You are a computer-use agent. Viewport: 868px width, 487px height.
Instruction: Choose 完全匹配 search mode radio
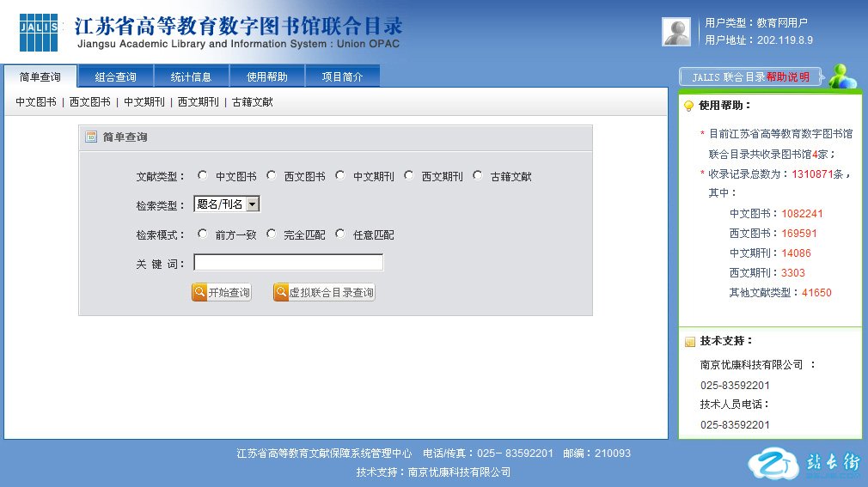(x=272, y=234)
